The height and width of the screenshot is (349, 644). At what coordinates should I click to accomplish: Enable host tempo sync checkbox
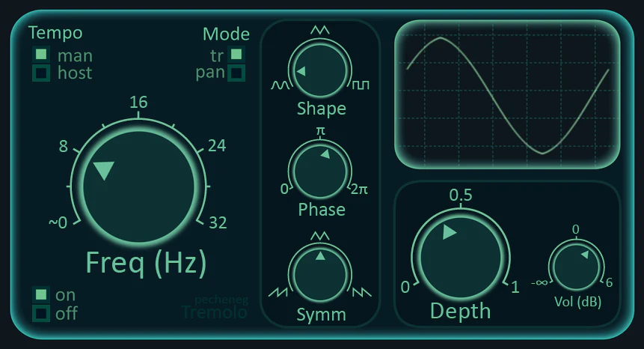pos(41,73)
